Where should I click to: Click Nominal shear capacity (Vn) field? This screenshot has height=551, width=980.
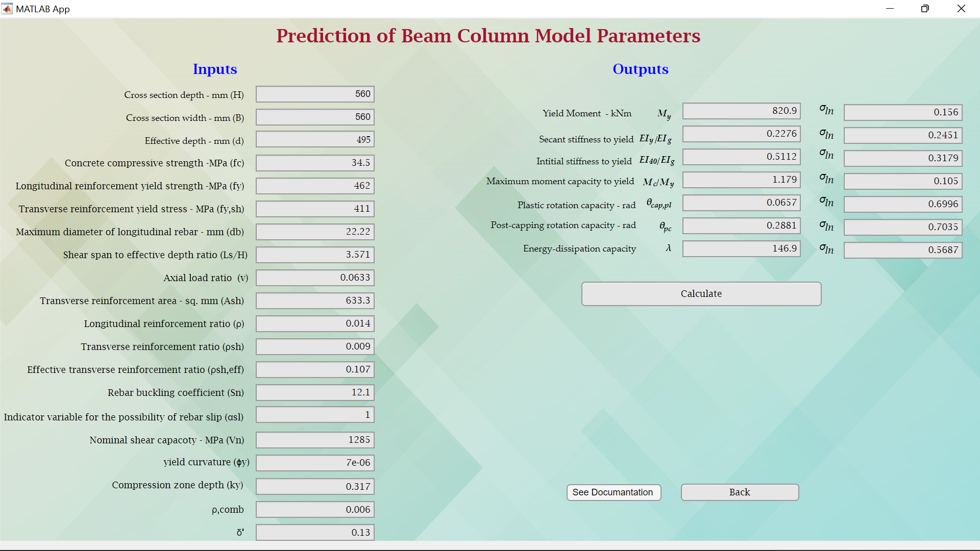[x=315, y=440]
